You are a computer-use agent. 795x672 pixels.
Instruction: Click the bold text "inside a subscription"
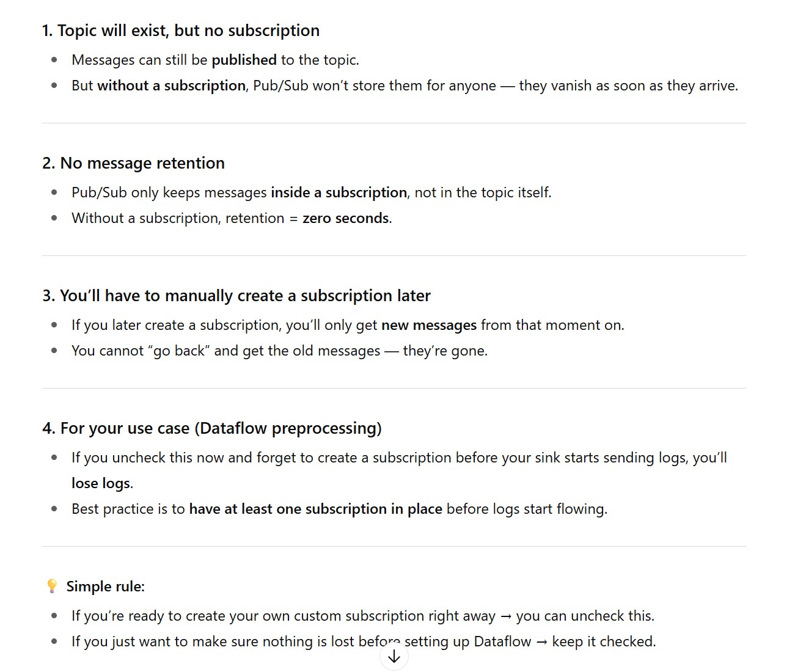pos(339,192)
